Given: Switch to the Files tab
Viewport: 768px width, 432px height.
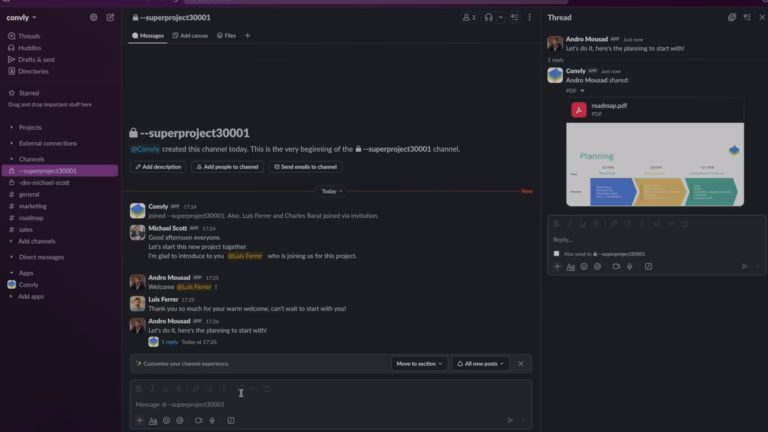Looking at the screenshot, I should coord(226,36).
